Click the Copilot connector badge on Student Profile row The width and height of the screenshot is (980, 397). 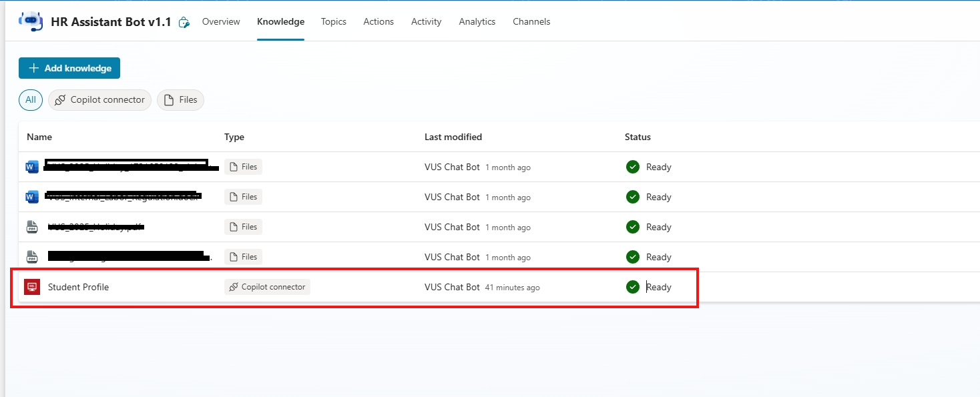point(267,286)
